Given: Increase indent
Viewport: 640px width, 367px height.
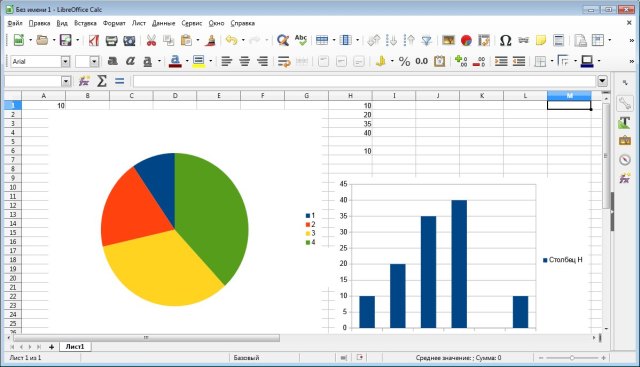Looking at the screenshot, I should pos(501,61).
